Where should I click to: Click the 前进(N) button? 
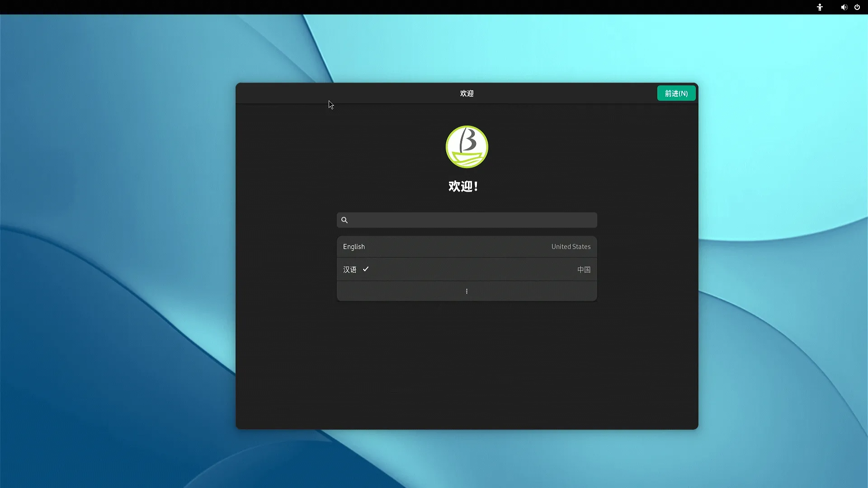(x=676, y=94)
